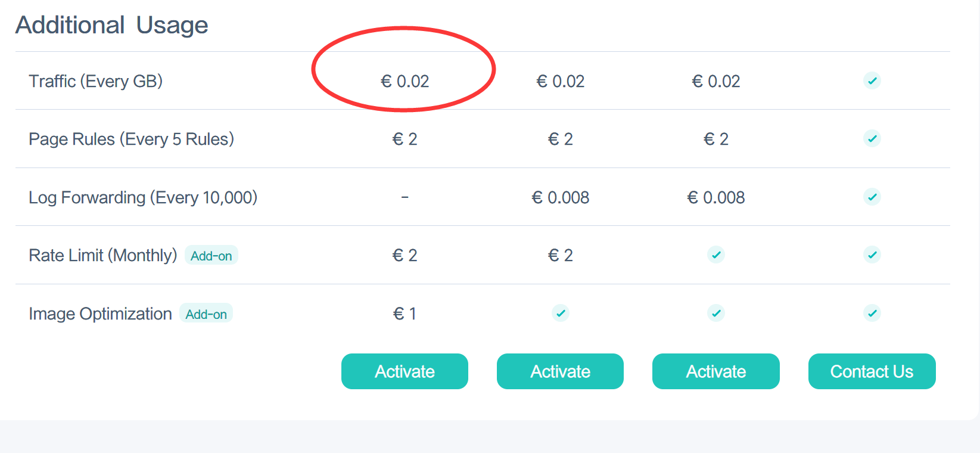
Task: Click the circled € 0.02 traffic price
Action: coord(405,81)
